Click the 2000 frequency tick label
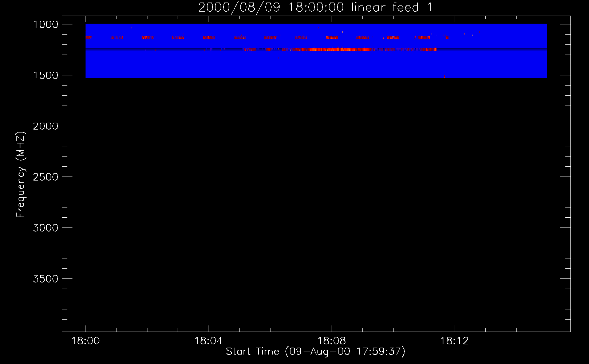Image resolution: width=589 pixels, height=364 pixels. coord(46,126)
